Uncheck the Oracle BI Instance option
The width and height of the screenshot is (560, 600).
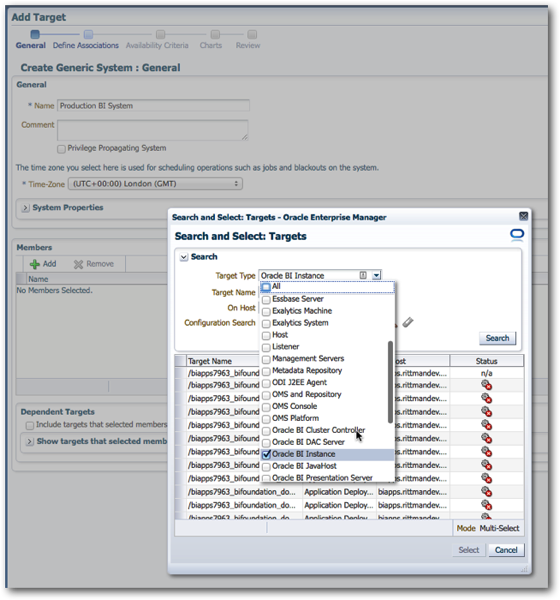point(266,455)
